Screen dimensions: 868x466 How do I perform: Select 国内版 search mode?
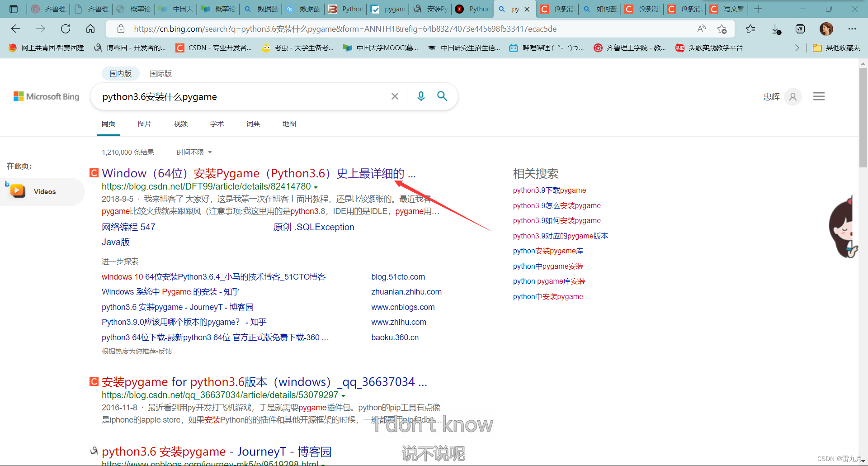click(120, 73)
